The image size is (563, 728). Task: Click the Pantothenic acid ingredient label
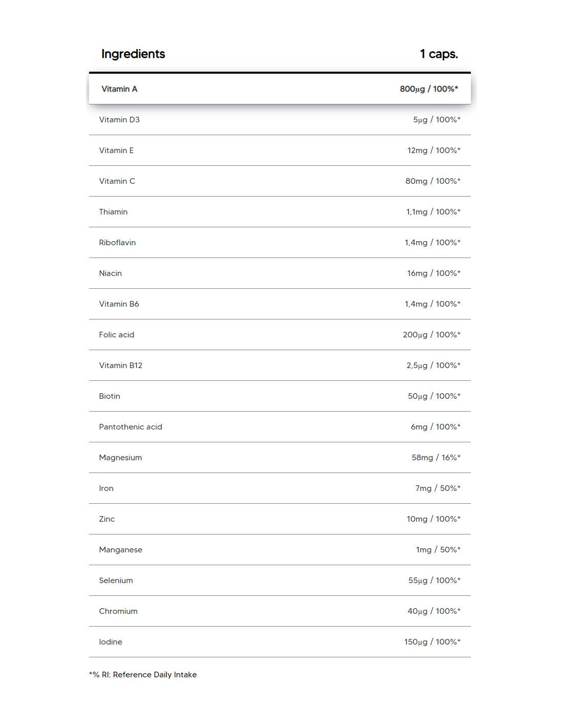pos(131,427)
